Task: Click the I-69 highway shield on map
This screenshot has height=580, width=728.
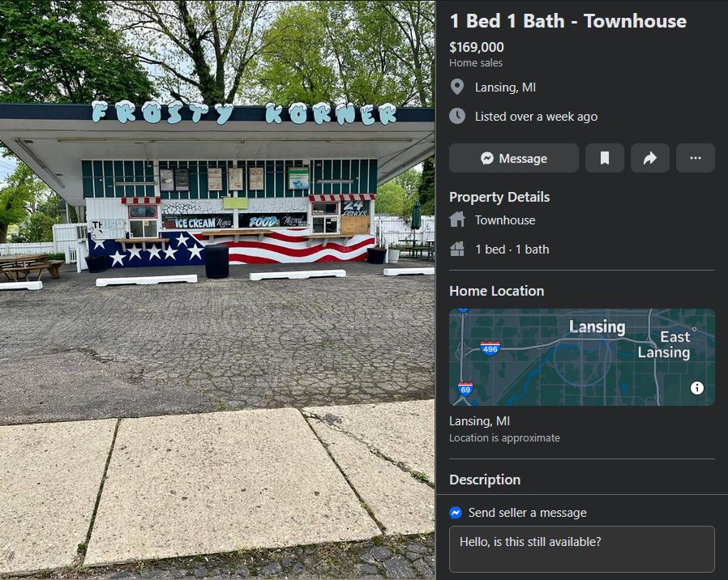Action: point(465,388)
